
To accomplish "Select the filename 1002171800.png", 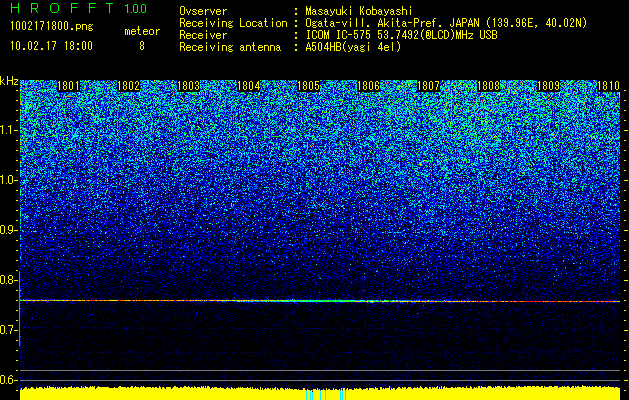I will (52, 27).
